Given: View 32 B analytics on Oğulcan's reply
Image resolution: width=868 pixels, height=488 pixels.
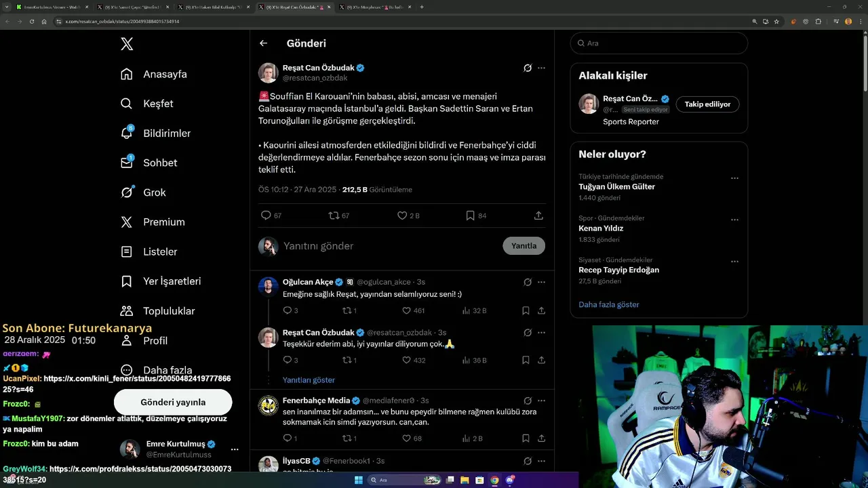Looking at the screenshot, I should [474, 310].
